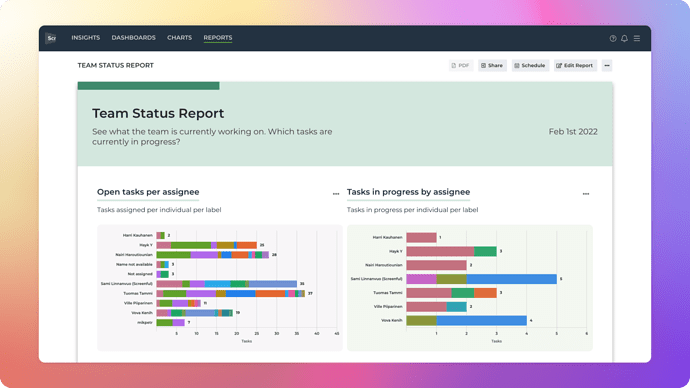Click the Edit Report button
Image resolution: width=690 pixels, height=388 pixels.
575,66
